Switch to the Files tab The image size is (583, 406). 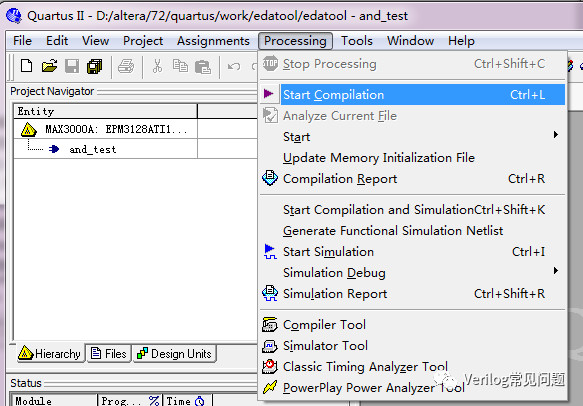point(109,354)
